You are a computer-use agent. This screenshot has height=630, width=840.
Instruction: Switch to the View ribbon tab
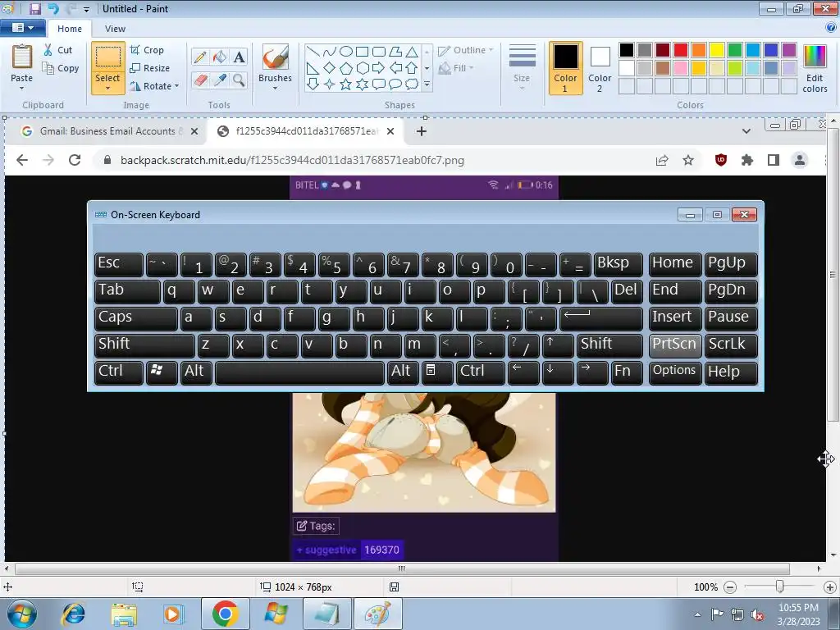[x=115, y=29]
